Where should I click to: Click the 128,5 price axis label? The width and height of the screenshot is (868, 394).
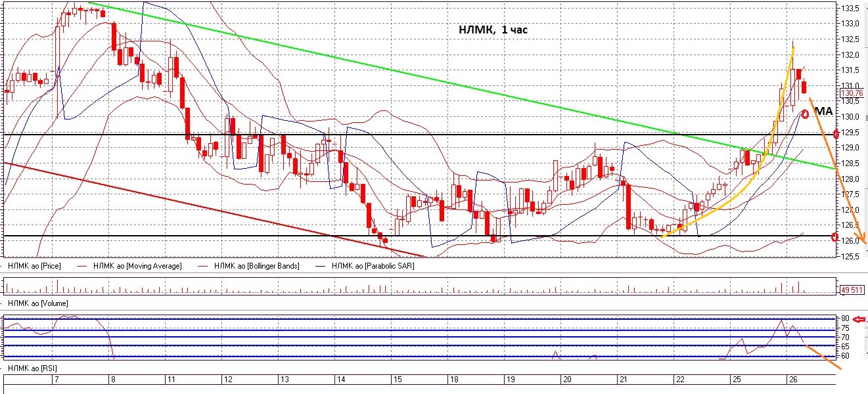(x=852, y=164)
